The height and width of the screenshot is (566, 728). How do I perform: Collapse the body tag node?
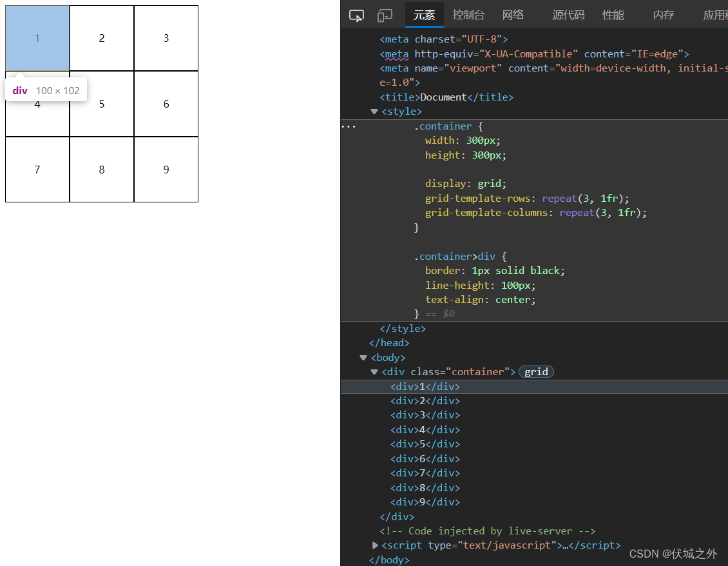(x=363, y=358)
